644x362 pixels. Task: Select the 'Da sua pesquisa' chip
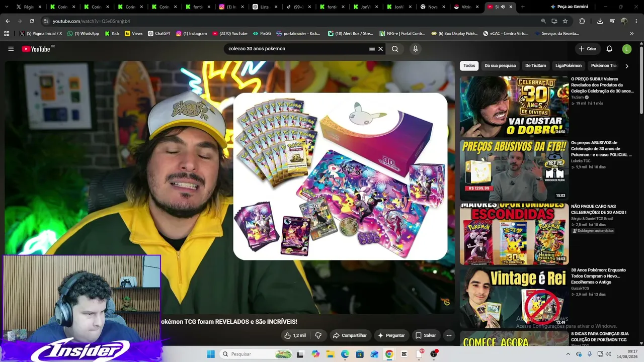pyautogui.click(x=500, y=65)
